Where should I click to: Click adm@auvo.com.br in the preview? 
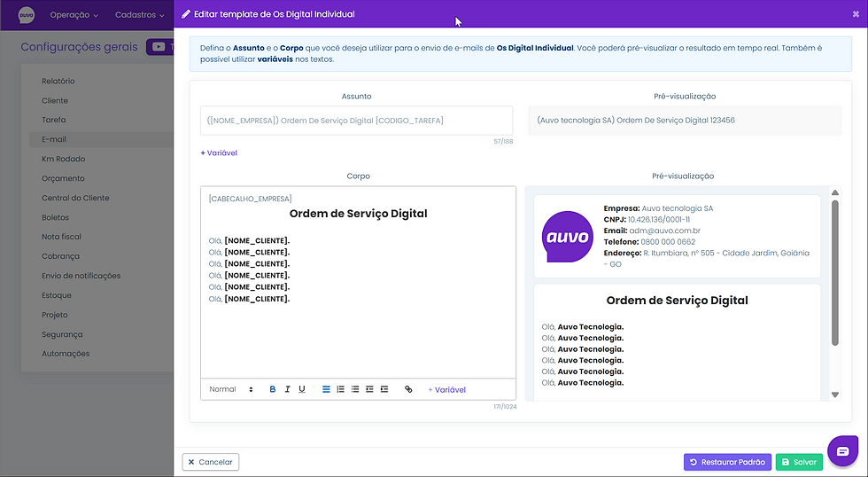(665, 231)
